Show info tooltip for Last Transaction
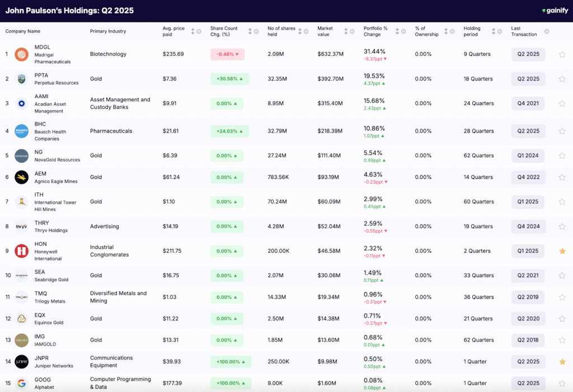This screenshot has height=392, width=573. click(x=547, y=31)
